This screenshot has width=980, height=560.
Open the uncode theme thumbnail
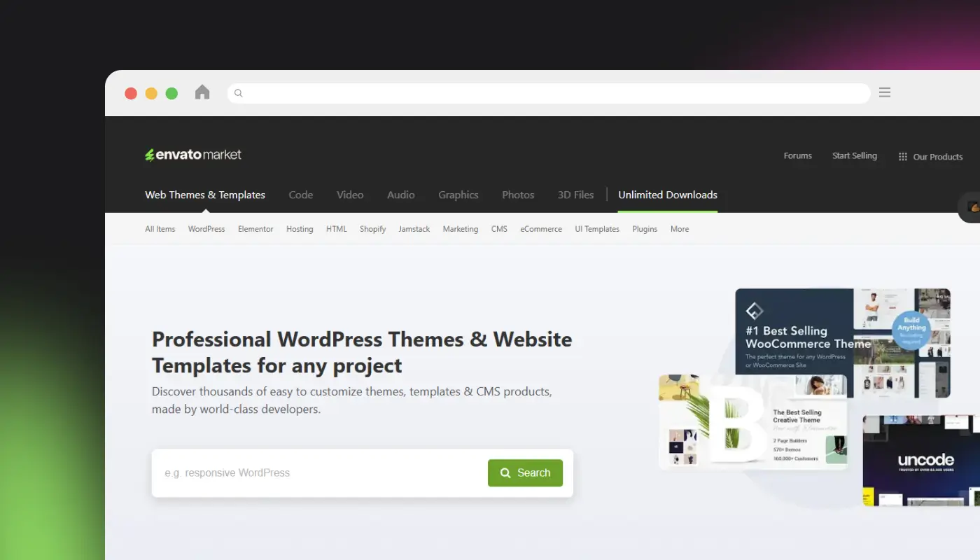(x=921, y=461)
